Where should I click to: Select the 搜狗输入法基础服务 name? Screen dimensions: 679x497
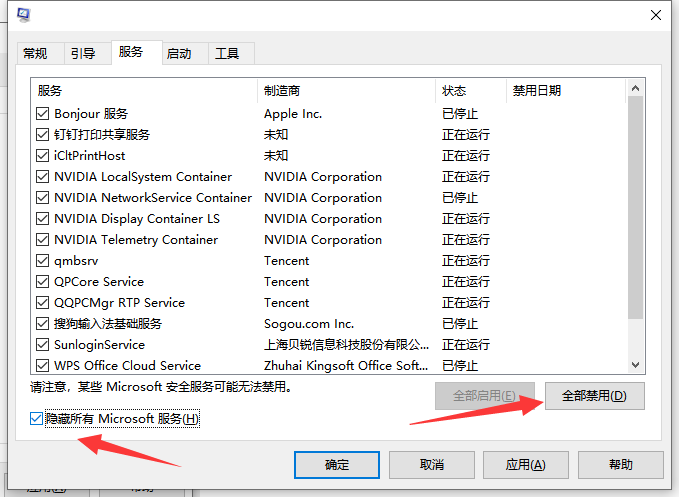(x=108, y=323)
